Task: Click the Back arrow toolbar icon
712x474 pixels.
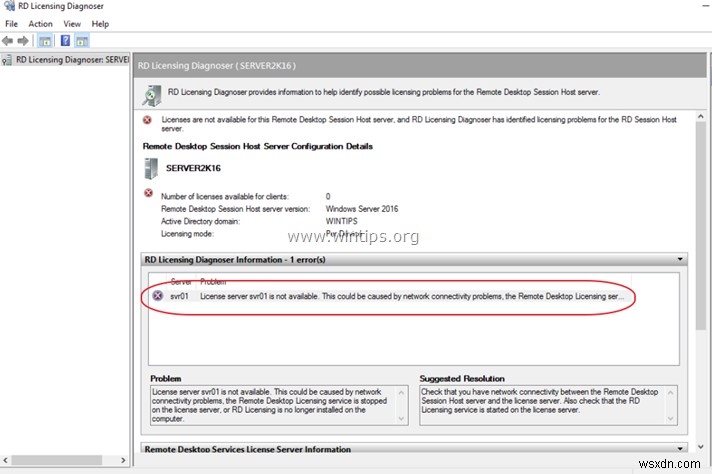Action: [8, 41]
